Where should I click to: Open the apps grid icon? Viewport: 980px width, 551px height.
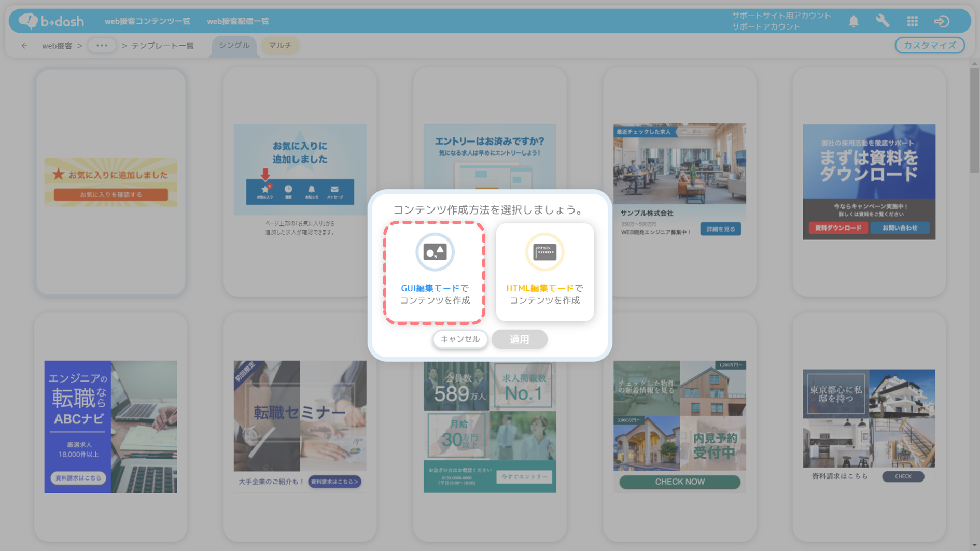pyautogui.click(x=913, y=21)
